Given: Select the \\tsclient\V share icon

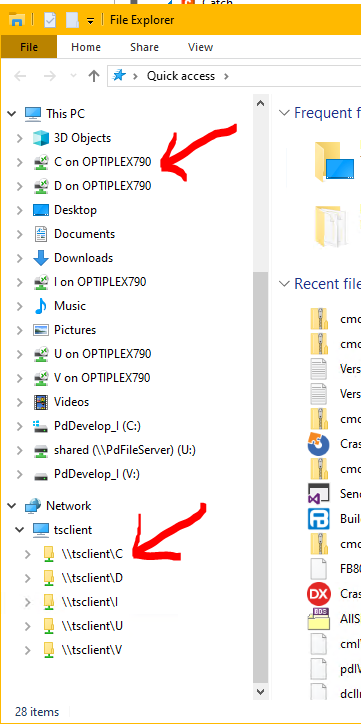Looking at the screenshot, I should coord(48,650).
